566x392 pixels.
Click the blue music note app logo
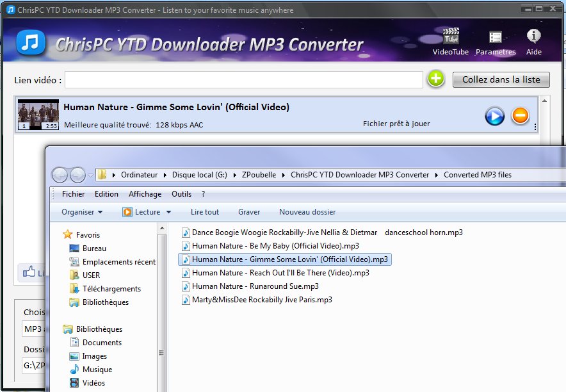coord(31,42)
